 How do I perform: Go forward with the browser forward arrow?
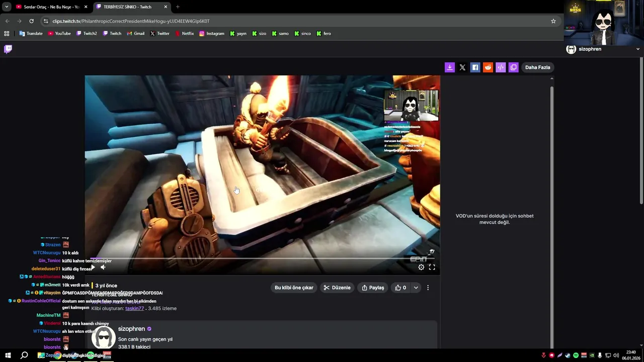pyautogui.click(x=19, y=21)
